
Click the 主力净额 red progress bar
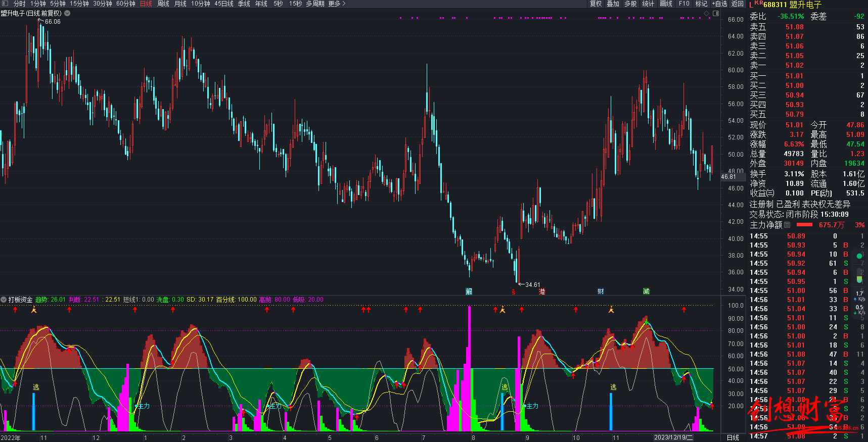[804, 225]
